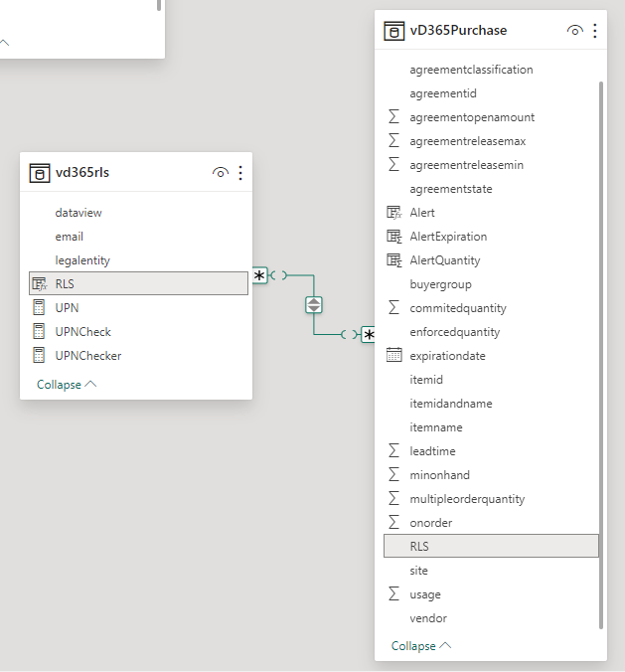Toggle visibility of vD365Purchase table
This screenshot has width=625, height=672.
575,31
